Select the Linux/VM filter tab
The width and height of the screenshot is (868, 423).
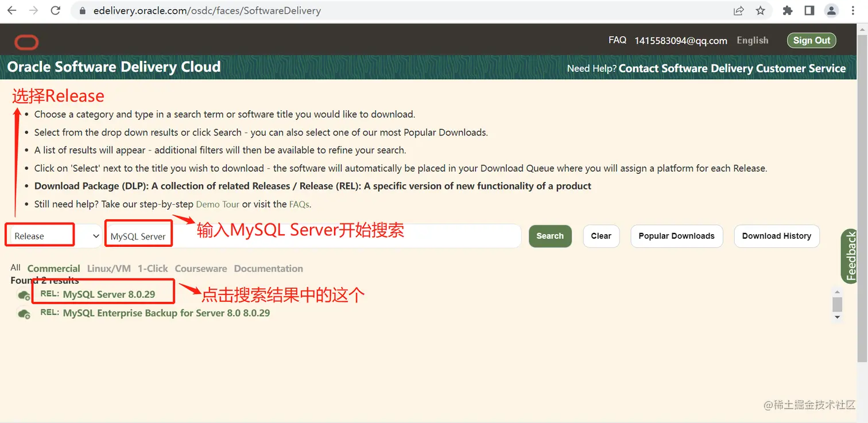click(109, 269)
